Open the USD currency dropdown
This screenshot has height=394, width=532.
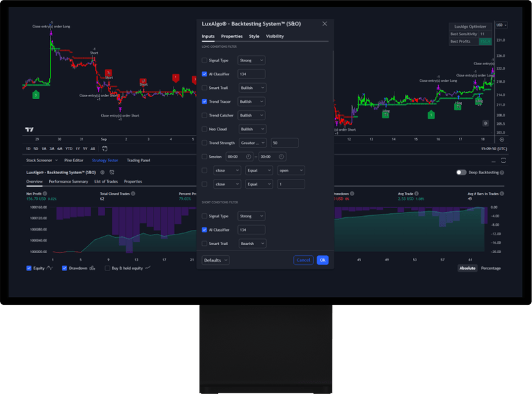[501, 25]
